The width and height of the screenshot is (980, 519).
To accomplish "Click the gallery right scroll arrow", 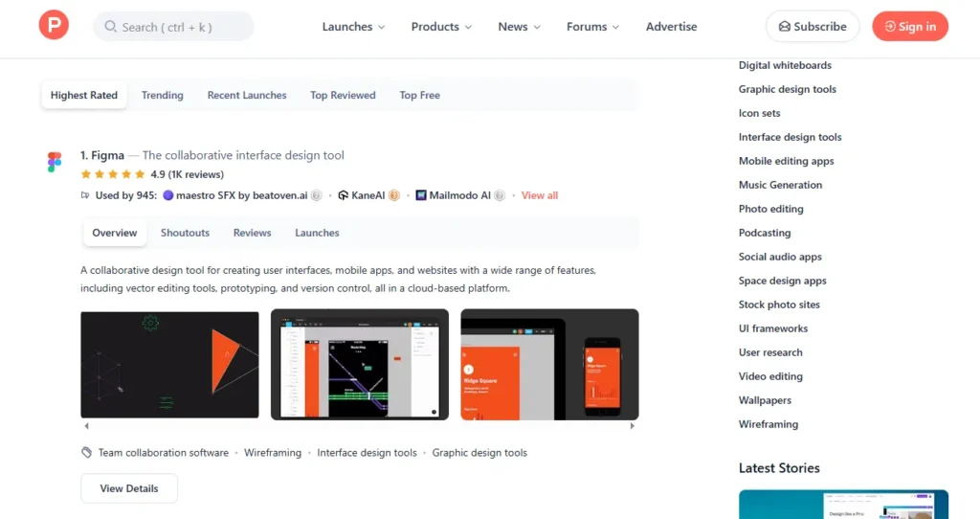I will click(x=632, y=426).
